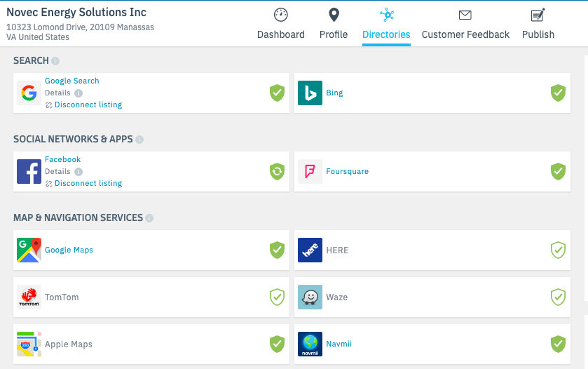This screenshot has height=369, width=588.
Task: Click the TomTom logo icon
Action: click(29, 297)
